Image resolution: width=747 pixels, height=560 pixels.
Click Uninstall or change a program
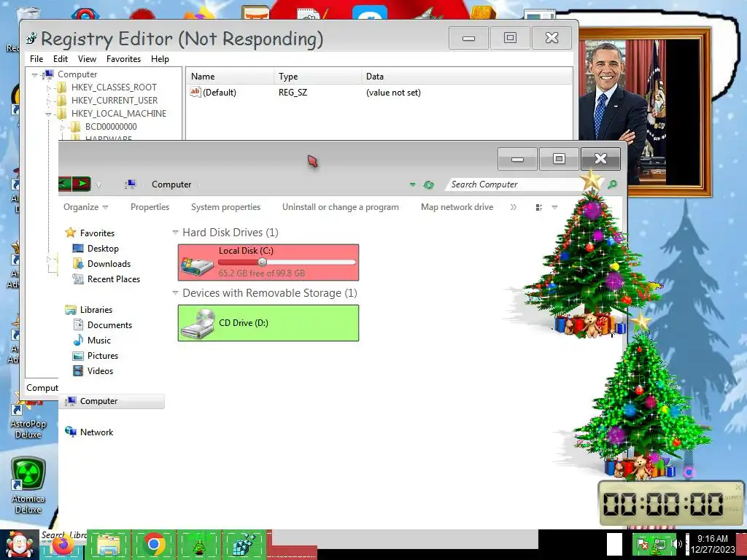coord(341,207)
